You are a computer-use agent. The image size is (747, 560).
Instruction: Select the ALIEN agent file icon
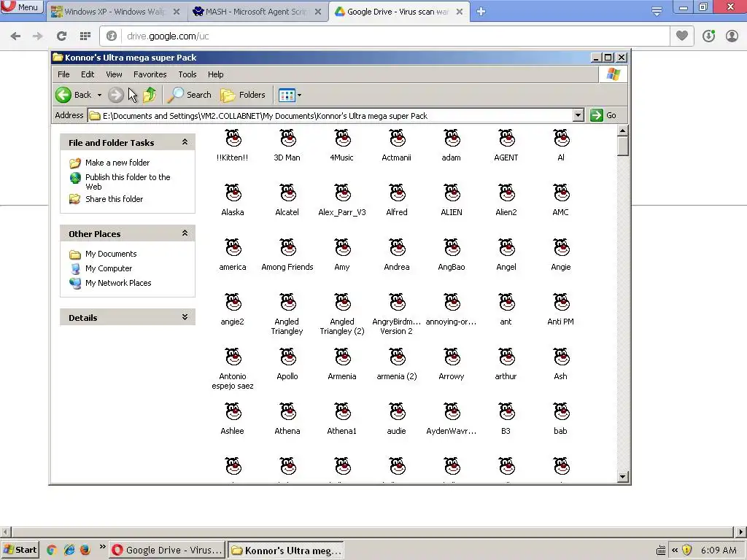[x=452, y=193]
